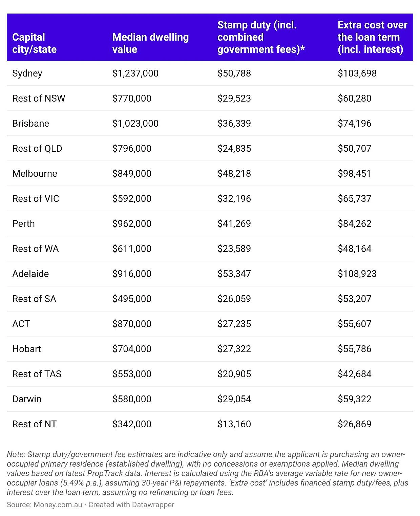
Task: Click Rest of VIC extra cost $65,737
Action: [x=354, y=198]
